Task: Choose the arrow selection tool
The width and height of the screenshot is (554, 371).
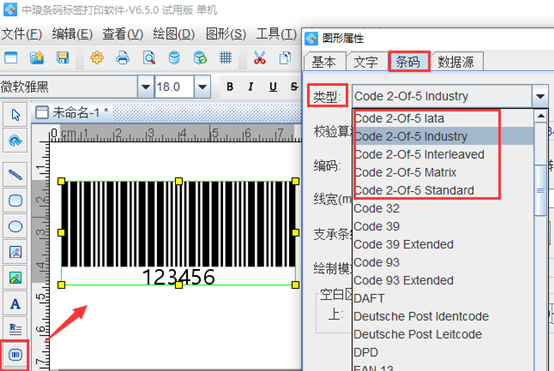Action: (15, 115)
